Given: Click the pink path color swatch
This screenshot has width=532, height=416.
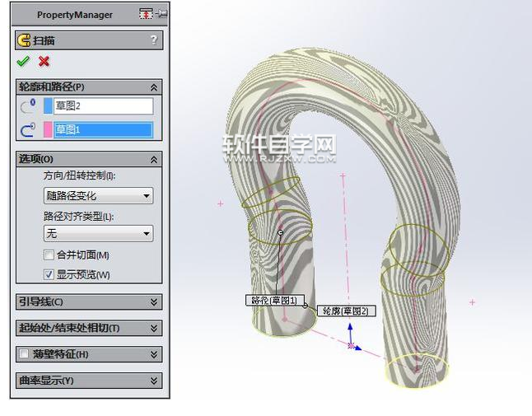Looking at the screenshot, I should pos(48,130).
